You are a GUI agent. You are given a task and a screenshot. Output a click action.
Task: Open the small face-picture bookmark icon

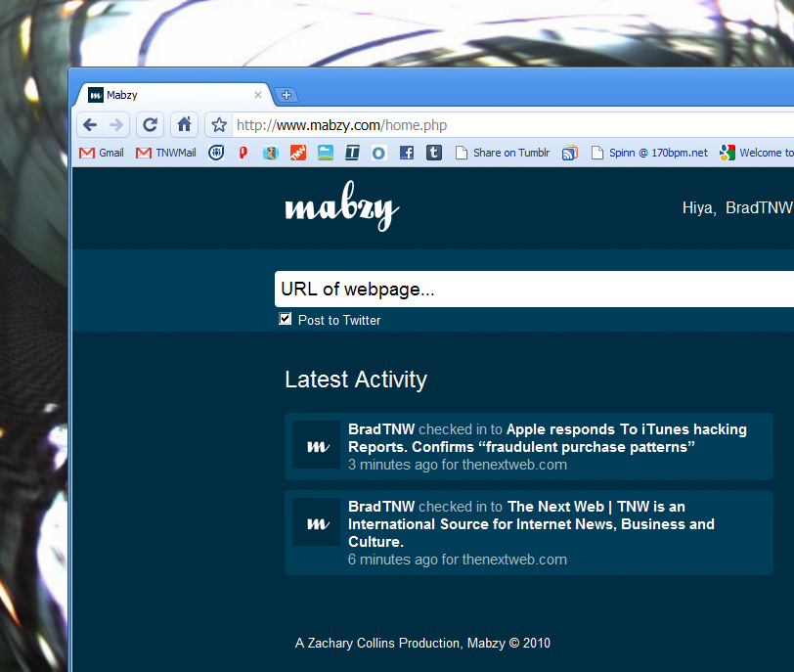pos(271,153)
